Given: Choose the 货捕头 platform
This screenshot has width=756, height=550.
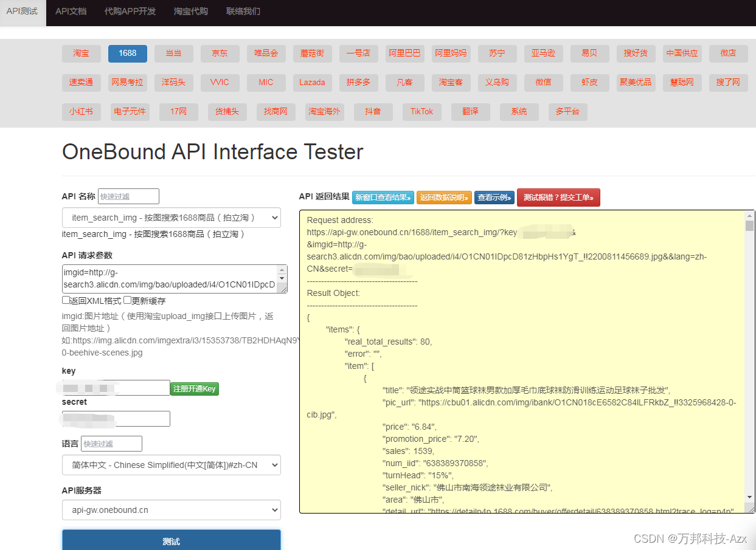Looking at the screenshot, I should tap(227, 112).
